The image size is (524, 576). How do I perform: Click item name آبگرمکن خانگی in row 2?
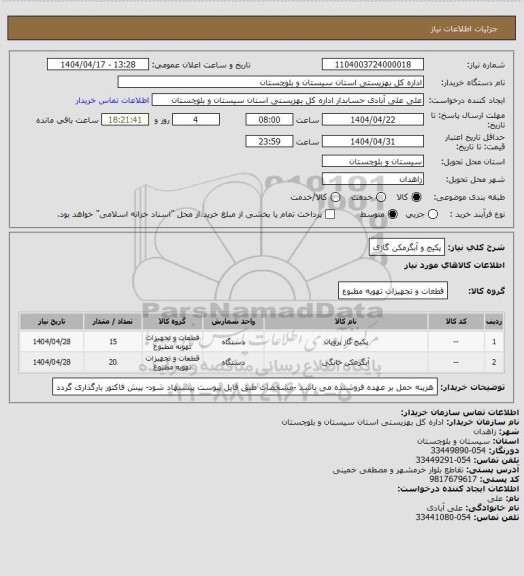click(x=345, y=362)
